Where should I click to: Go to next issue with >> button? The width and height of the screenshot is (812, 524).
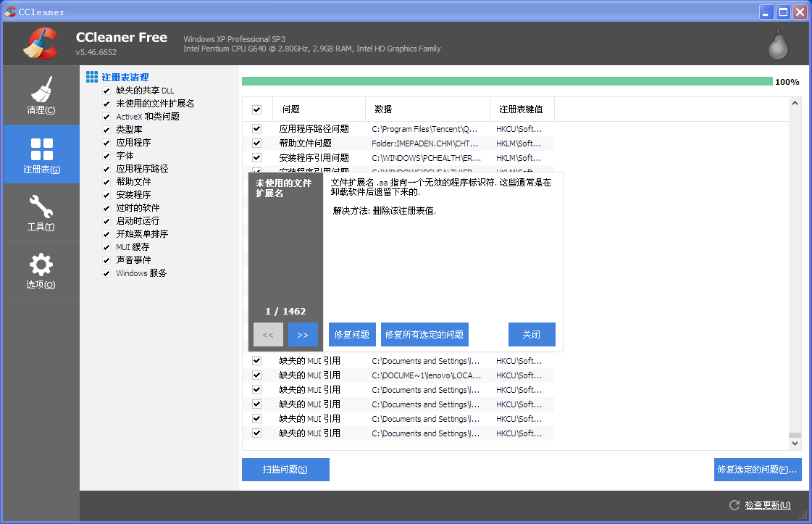(303, 335)
